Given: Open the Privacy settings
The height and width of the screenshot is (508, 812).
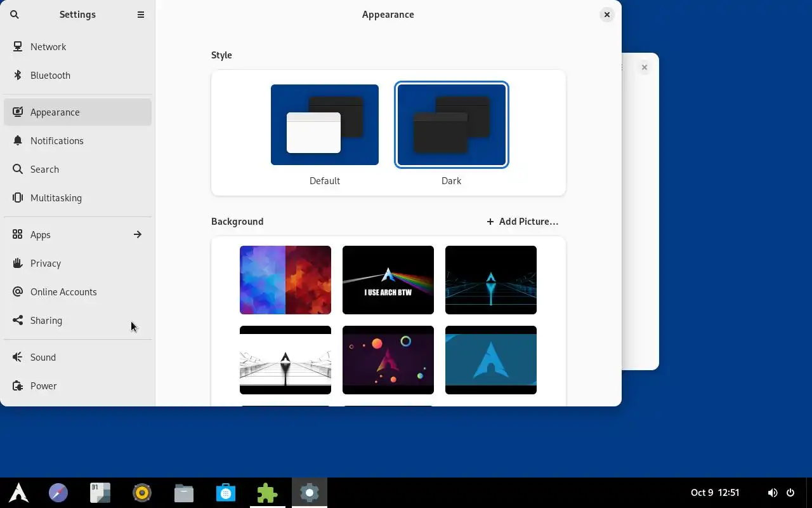Looking at the screenshot, I should pyautogui.click(x=77, y=263).
